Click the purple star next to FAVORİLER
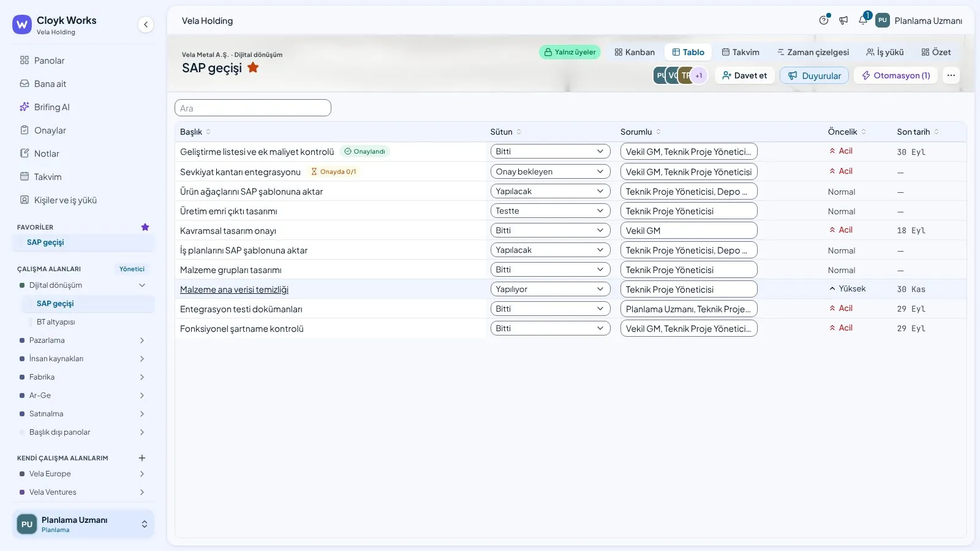 tap(145, 227)
